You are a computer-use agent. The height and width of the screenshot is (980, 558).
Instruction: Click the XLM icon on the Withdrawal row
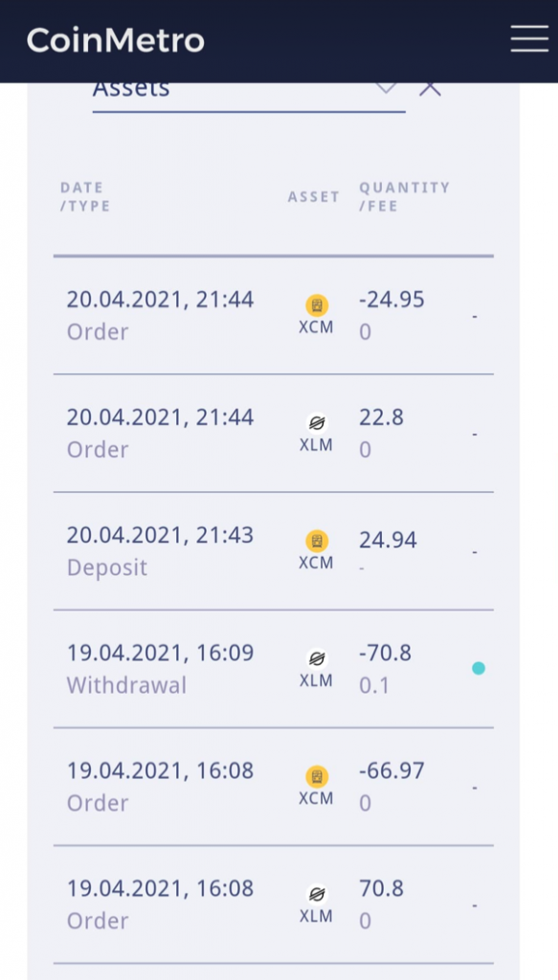point(316,657)
